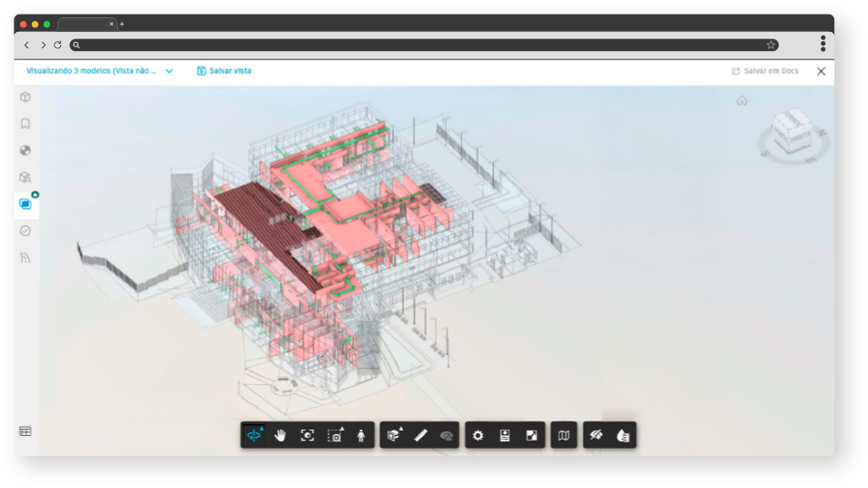The height and width of the screenshot is (488, 868).
Task: Enable First Person walk mode
Action: click(x=361, y=435)
